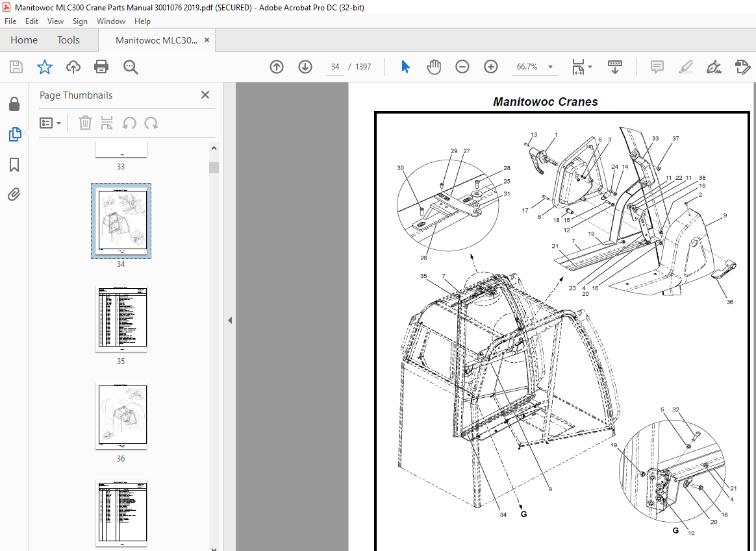The width and height of the screenshot is (756, 551).
Task: Open security lock panel
Action: pyautogui.click(x=14, y=104)
